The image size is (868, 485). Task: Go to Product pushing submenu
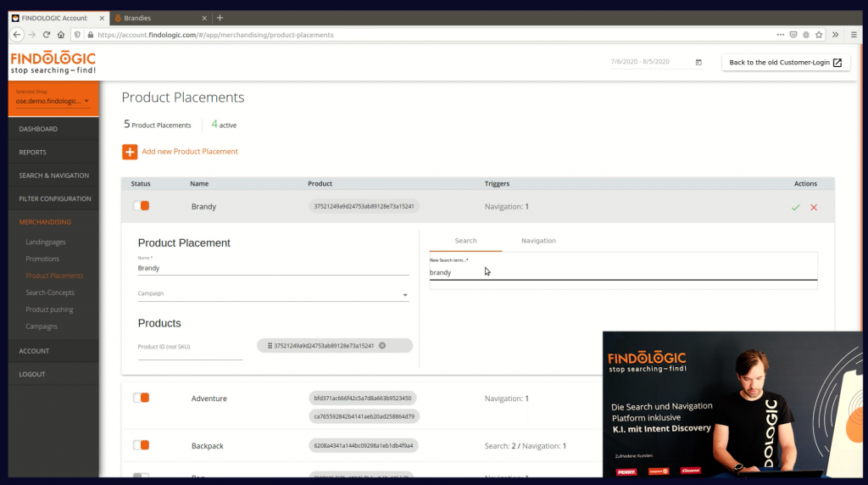pos(49,309)
